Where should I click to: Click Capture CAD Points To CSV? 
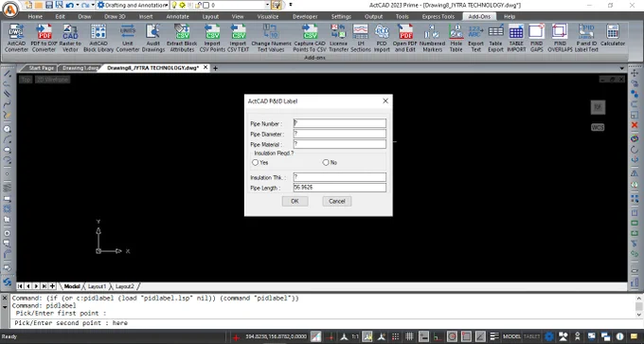(x=310, y=38)
